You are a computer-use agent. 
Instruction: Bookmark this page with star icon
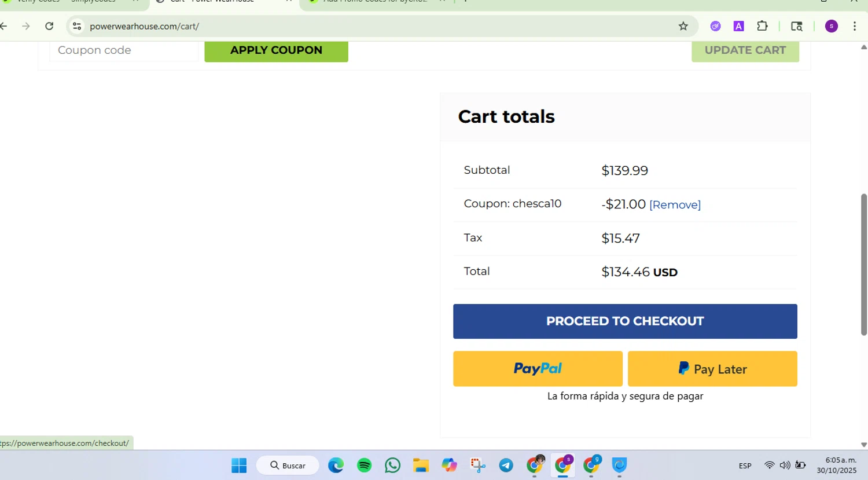point(683,26)
